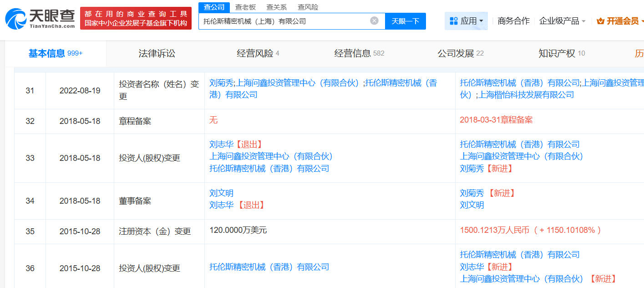Click inside the company search field
Viewport: 644px width, 288px height.
284,21
